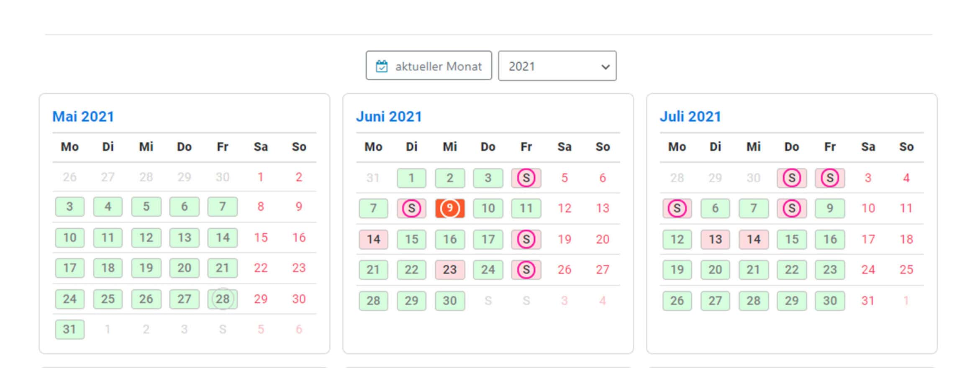This screenshot has height=368, width=980.
Task: Click the S marker on Friday 18 Juni
Action: click(526, 239)
